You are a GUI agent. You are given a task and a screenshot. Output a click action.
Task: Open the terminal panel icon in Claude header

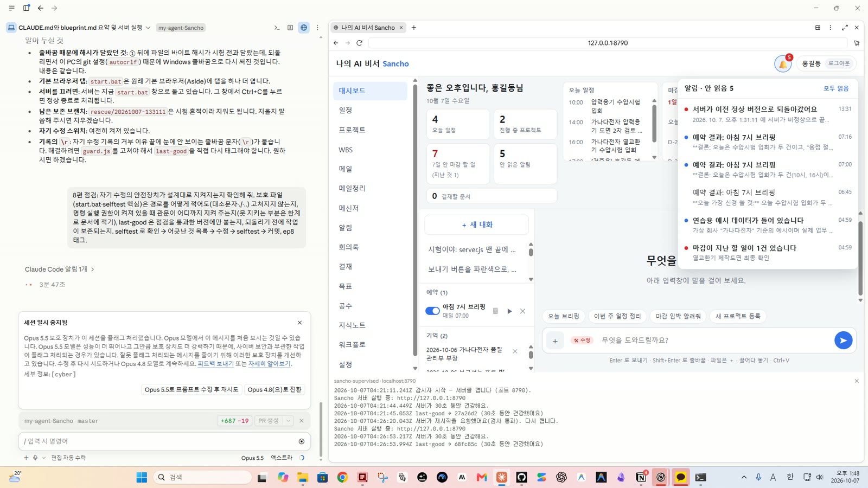pos(277,28)
